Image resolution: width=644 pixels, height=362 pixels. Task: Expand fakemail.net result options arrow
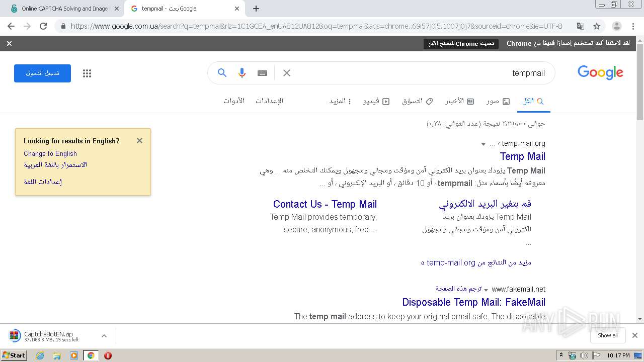486,290
